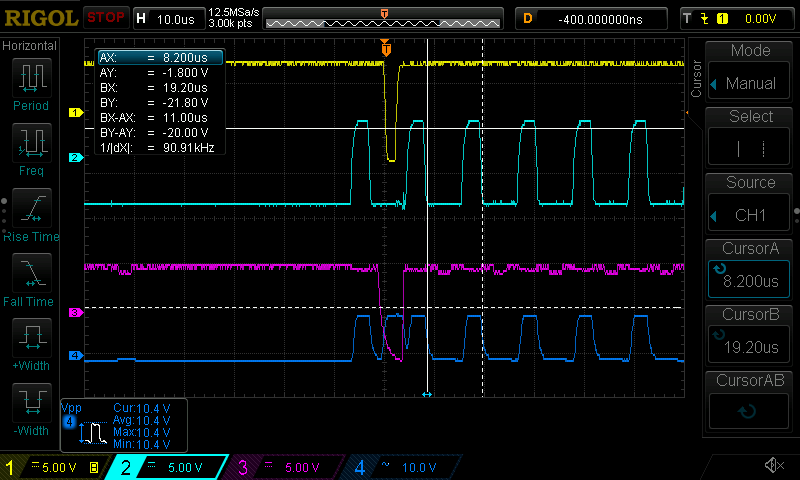Image resolution: width=800 pixels, height=480 pixels.
Task: Toggle channel 1 at 5.00 V
Action: (53, 467)
